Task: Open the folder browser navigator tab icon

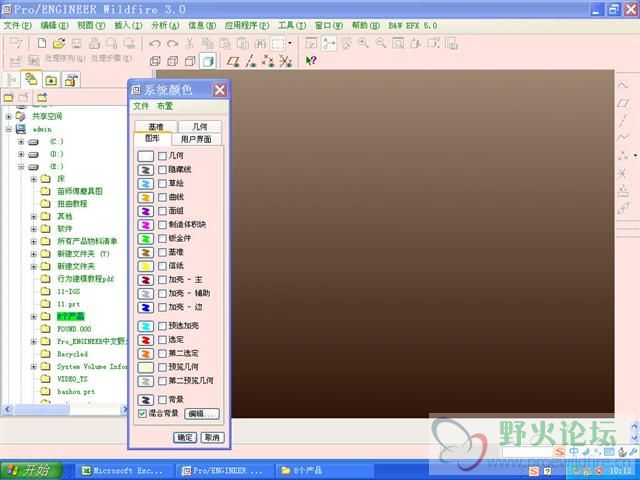Action: pos(31,79)
